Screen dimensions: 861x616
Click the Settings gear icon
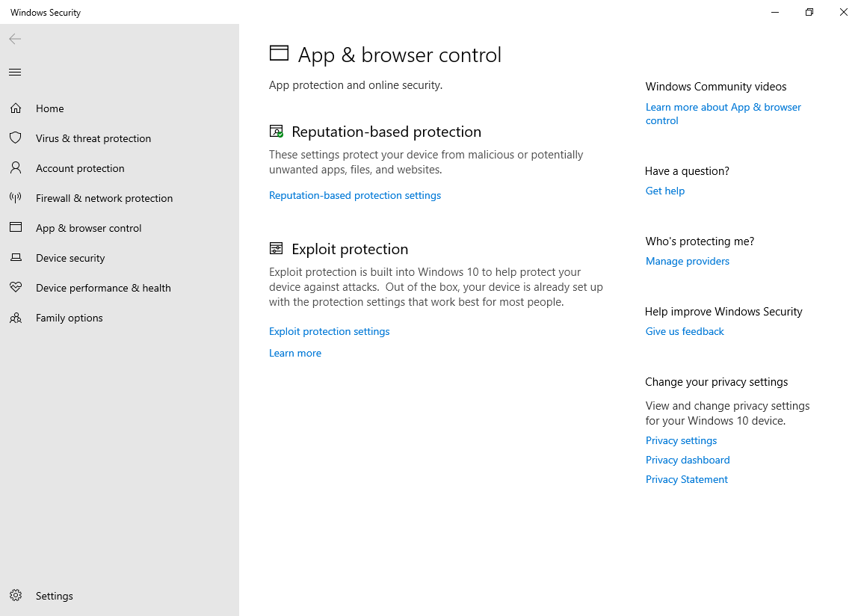click(15, 596)
